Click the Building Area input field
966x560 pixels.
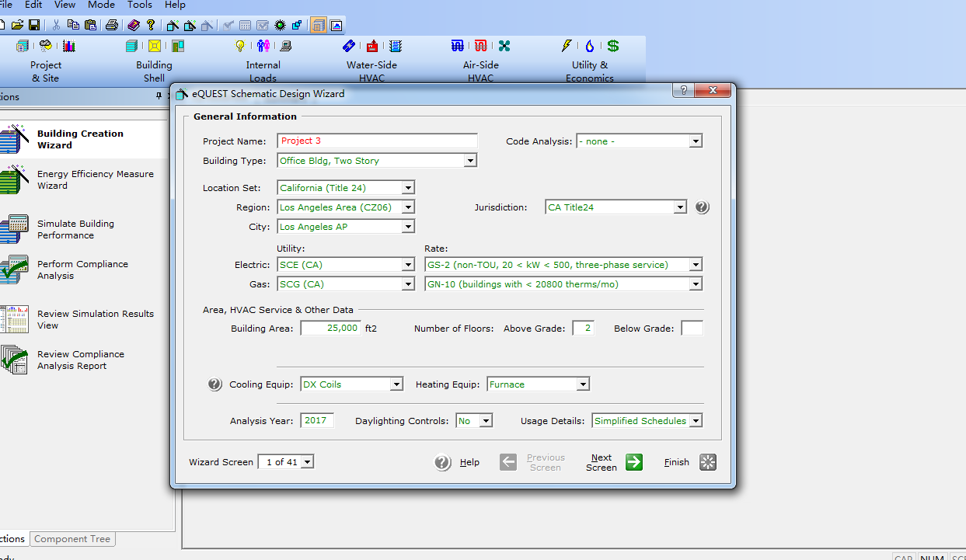pyautogui.click(x=330, y=329)
